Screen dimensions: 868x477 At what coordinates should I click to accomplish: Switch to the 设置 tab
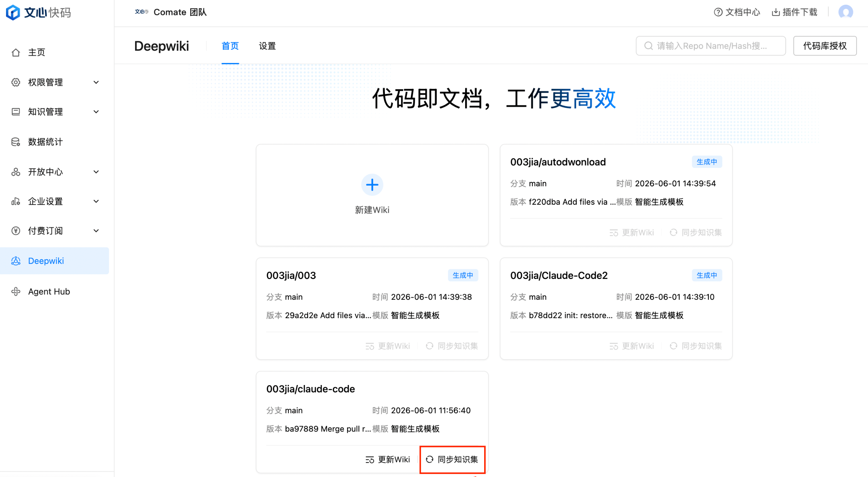tap(267, 46)
